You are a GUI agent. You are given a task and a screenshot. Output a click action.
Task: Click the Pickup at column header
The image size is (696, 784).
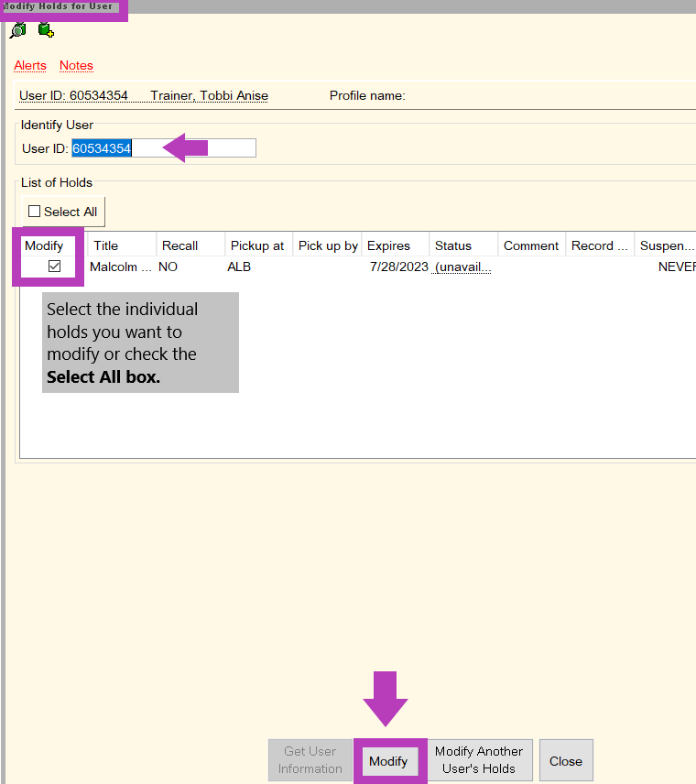coord(259,245)
